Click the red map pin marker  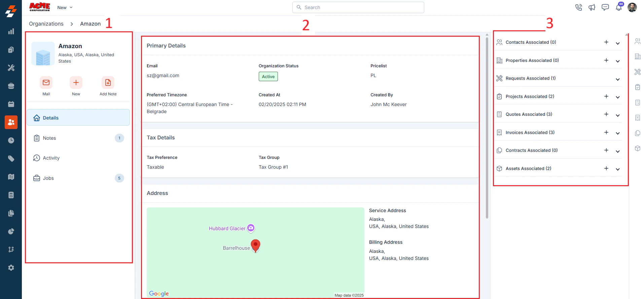pyautogui.click(x=256, y=246)
